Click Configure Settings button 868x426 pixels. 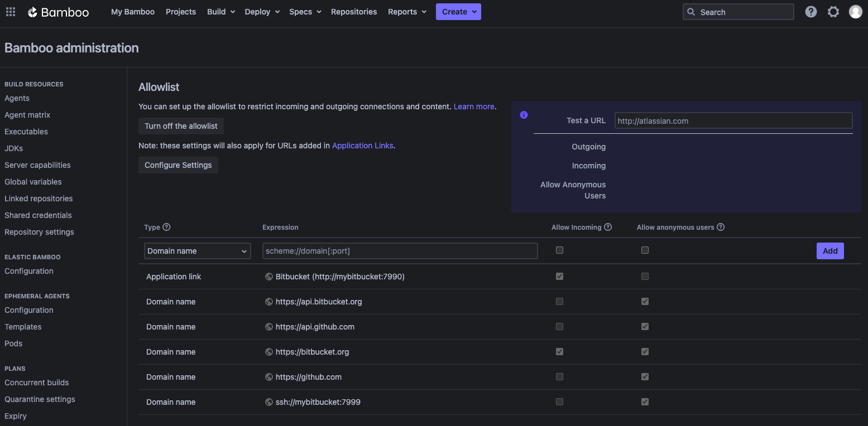point(178,165)
